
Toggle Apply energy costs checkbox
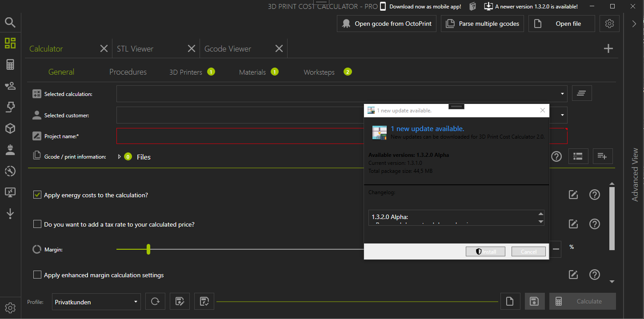[37, 195]
